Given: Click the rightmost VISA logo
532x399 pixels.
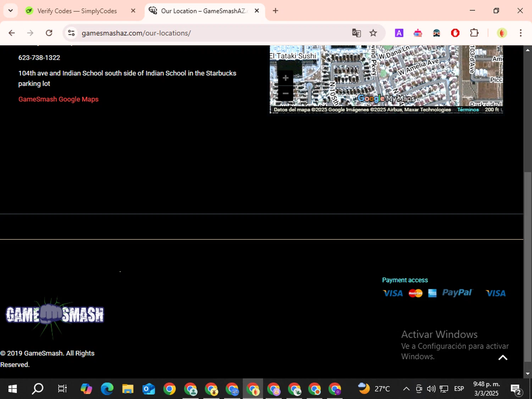Looking at the screenshot, I should [x=495, y=293].
